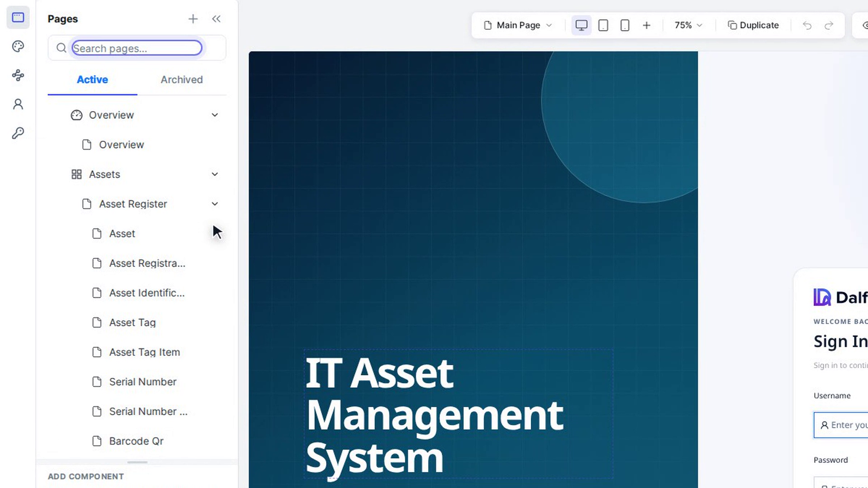Select the Active tab
This screenshot has width=868, height=488.
coord(93,80)
